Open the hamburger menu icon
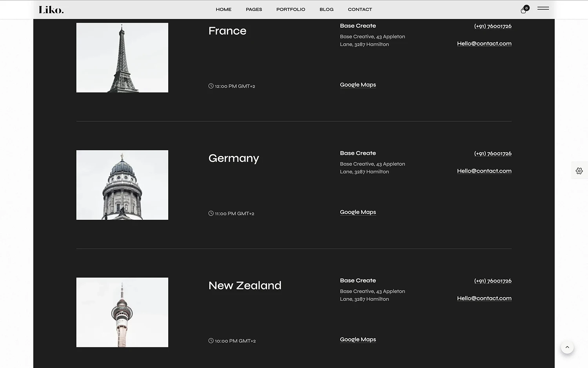Viewport: 588px width, 368px height. (x=543, y=8)
